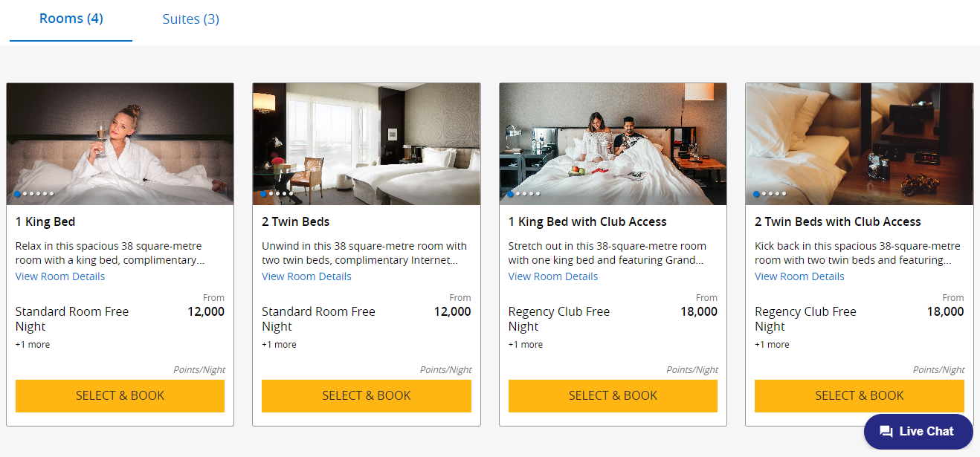Image resolution: width=980 pixels, height=457 pixels.
Task: Show +1 more under Twin Beds Club Access
Action: [772, 345]
